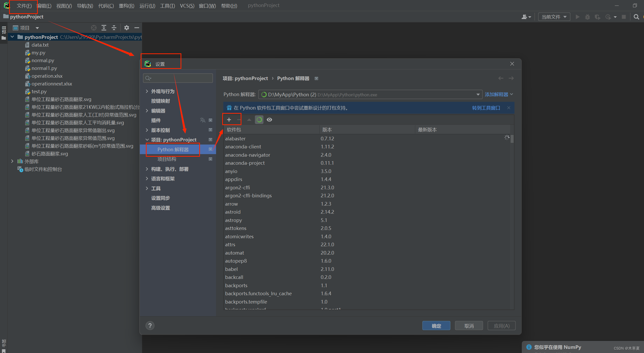
Task: Select 设置同步 in settings list
Action: pos(160,198)
